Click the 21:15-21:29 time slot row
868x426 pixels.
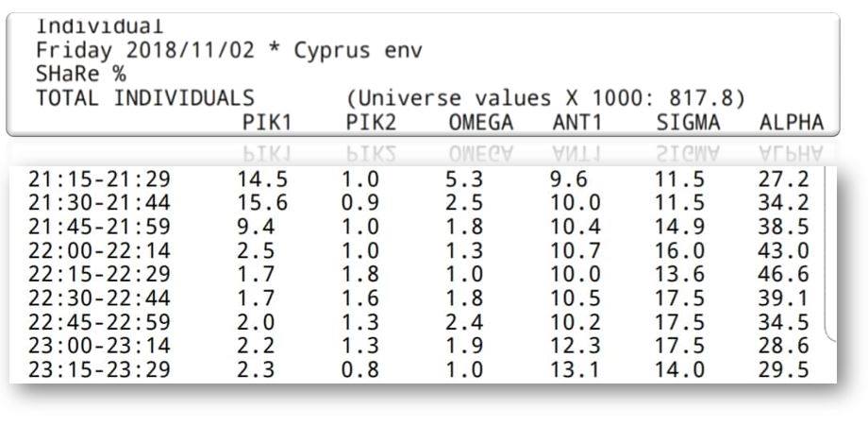419,179
